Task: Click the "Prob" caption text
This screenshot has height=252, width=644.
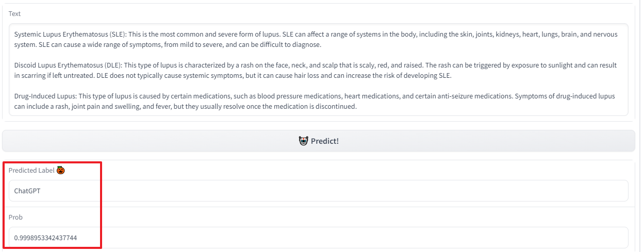Action: (15, 217)
